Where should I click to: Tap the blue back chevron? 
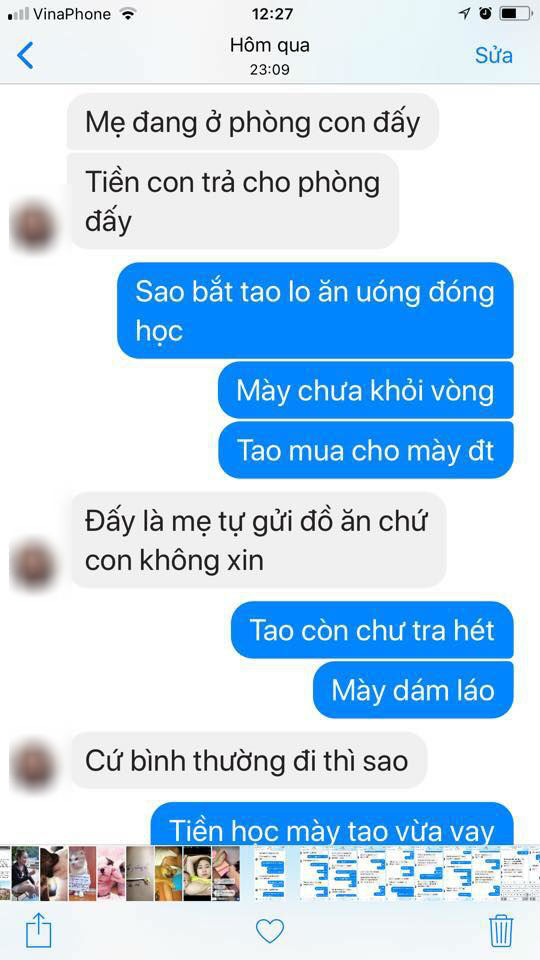[25, 56]
